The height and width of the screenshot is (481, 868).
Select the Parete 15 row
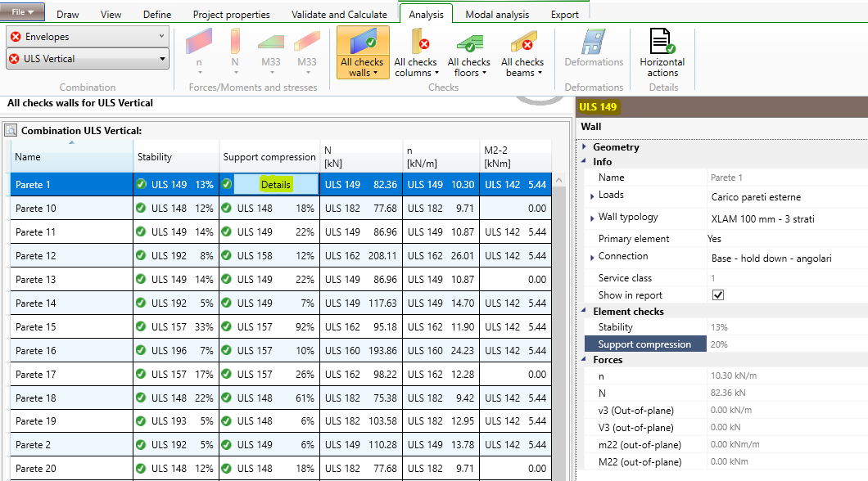pyautogui.click(x=281, y=326)
